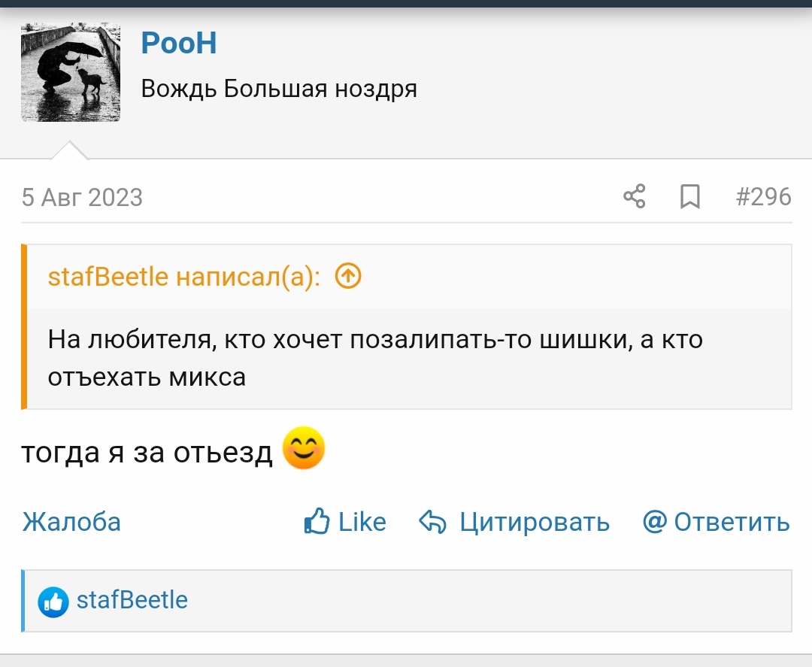Bookmark this post with the bookmark icon

[x=689, y=196]
